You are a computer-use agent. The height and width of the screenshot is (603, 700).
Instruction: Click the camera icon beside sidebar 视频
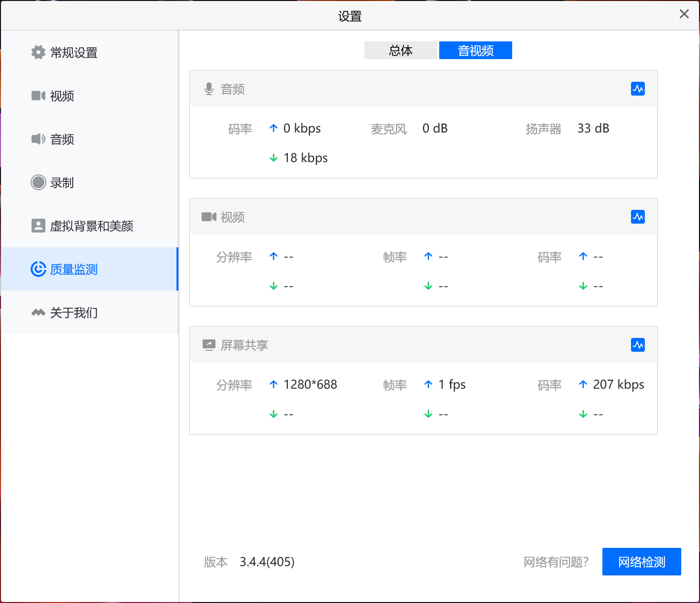click(38, 96)
